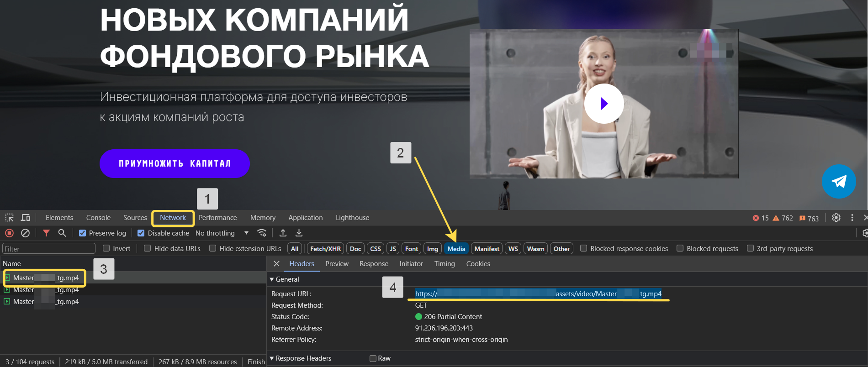Export HAR file download icon
Viewport: 868px width, 367px height.
point(299,233)
